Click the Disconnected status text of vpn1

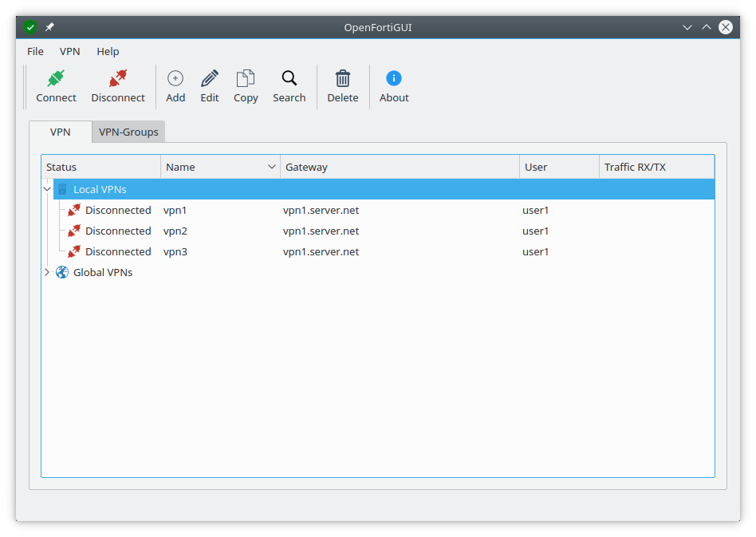(118, 211)
